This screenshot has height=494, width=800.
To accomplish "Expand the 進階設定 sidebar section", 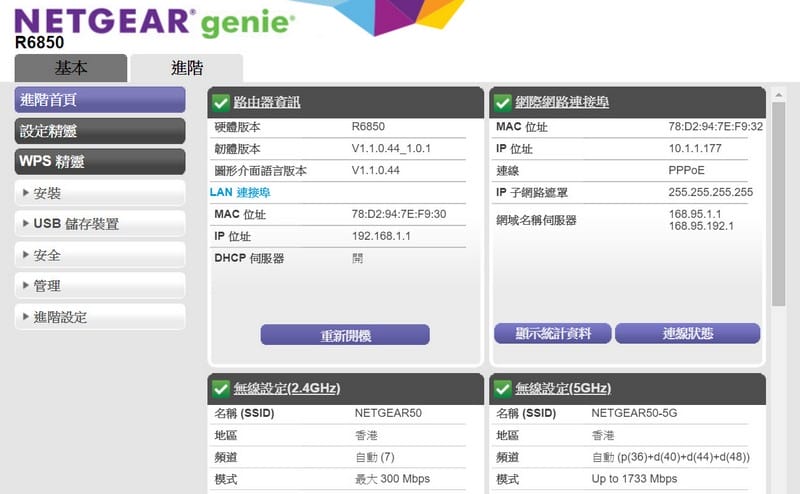I will pos(100,317).
